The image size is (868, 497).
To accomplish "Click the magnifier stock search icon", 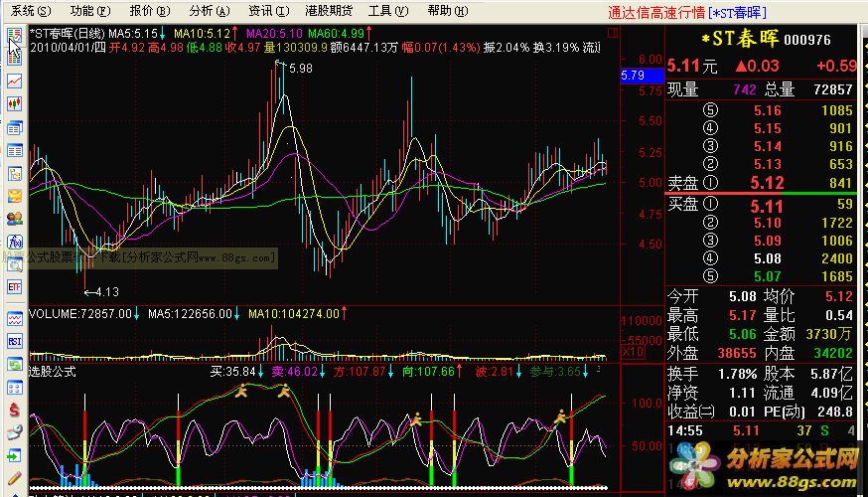I will click(x=14, y=265).
